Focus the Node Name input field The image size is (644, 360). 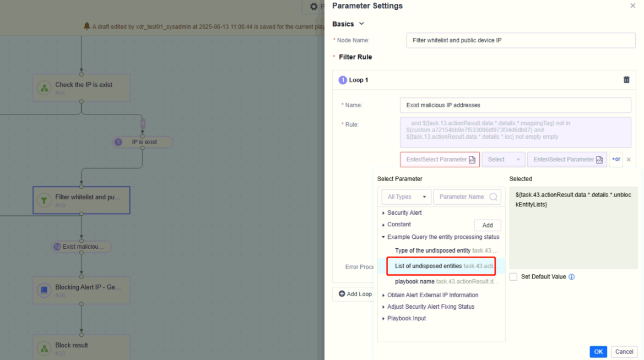tap(521, 40)
